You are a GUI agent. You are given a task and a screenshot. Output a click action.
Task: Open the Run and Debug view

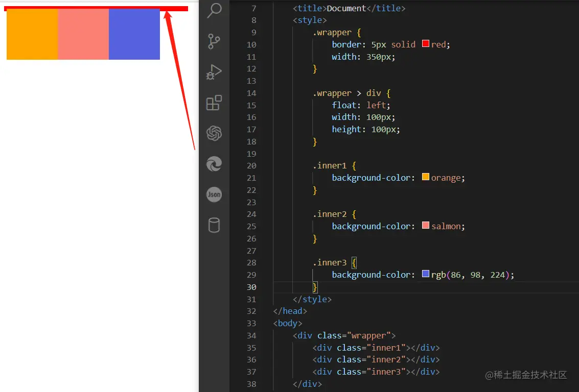click(214, 71)
